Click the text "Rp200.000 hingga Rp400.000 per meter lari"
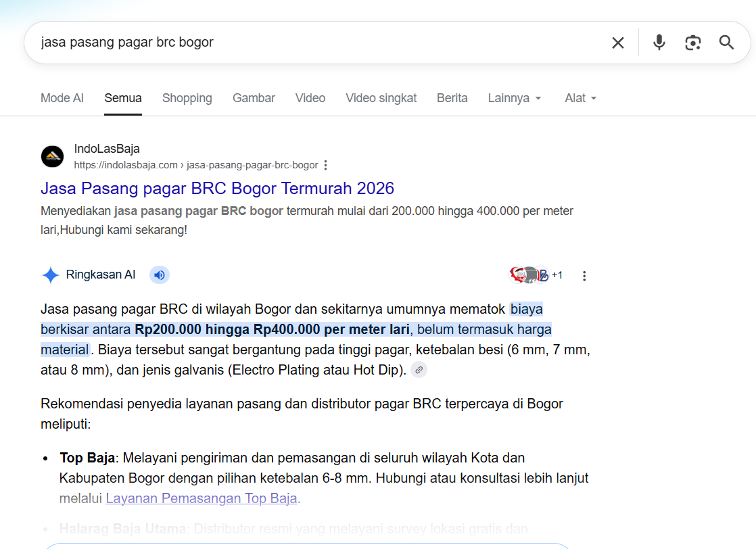Viewport: 756px width, 549px height. tap(272, 330)
